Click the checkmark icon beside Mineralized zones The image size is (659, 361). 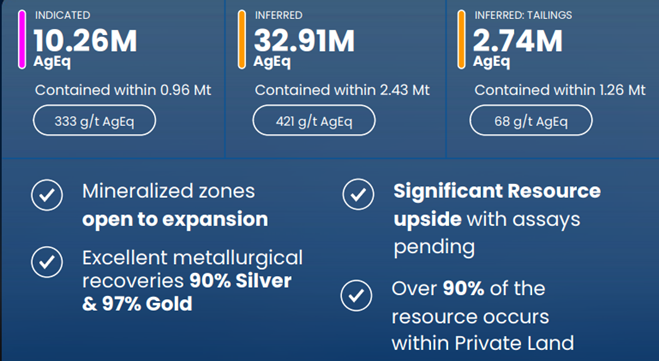coord(47,195)
